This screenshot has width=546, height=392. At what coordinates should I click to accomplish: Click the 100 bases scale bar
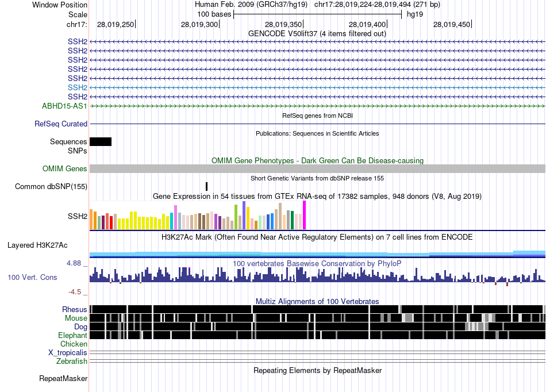[x=318, y=14]
